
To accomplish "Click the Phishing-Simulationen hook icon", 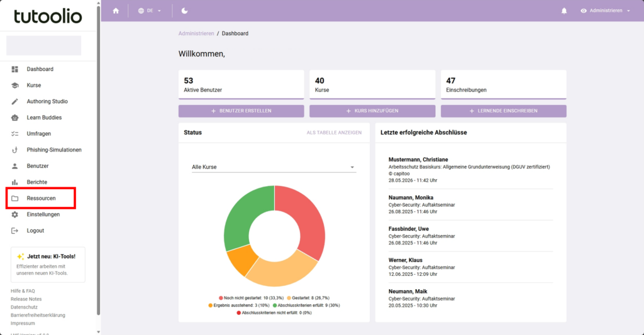I will [x=15, y=150].
